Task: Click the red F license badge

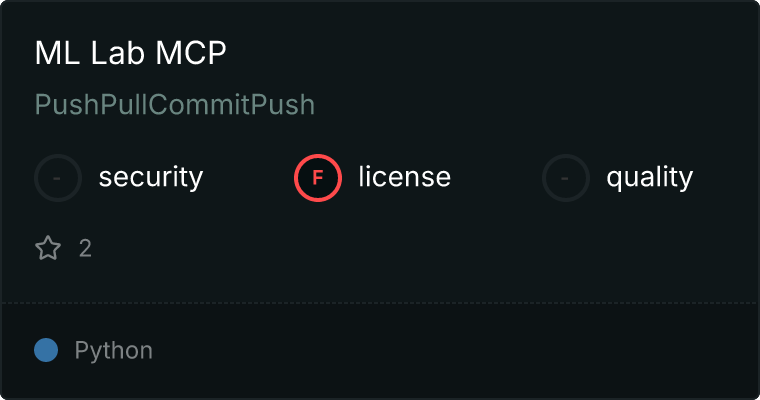Action: (318, 178)
